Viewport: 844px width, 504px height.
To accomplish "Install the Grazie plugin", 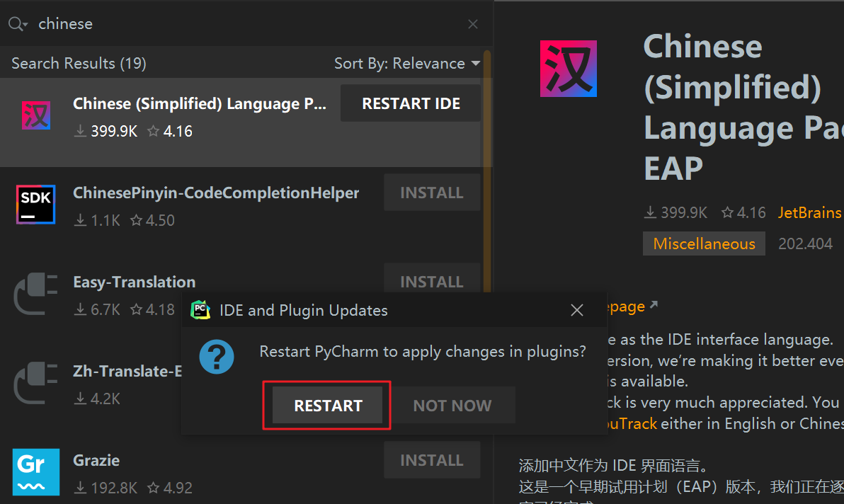I will [431, 460].
